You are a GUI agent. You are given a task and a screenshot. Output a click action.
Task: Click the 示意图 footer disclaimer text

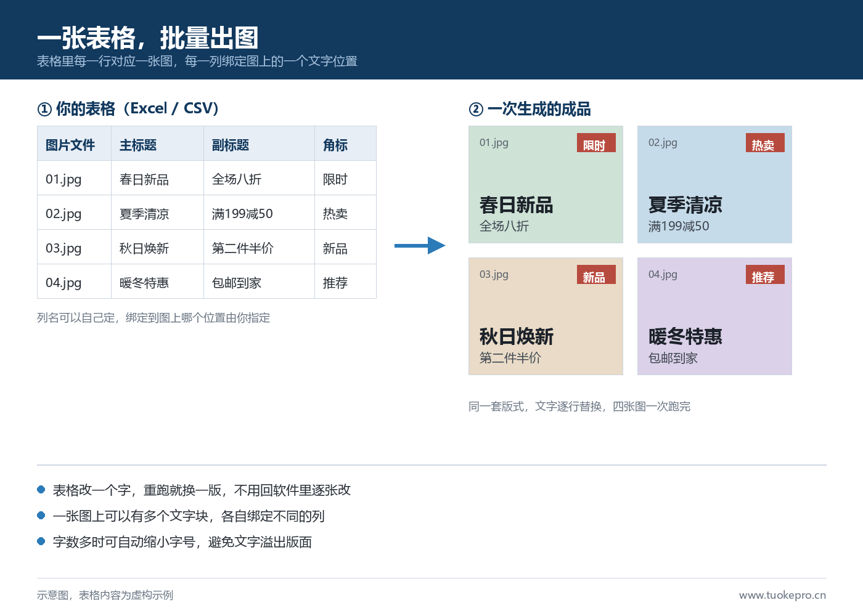105,595
